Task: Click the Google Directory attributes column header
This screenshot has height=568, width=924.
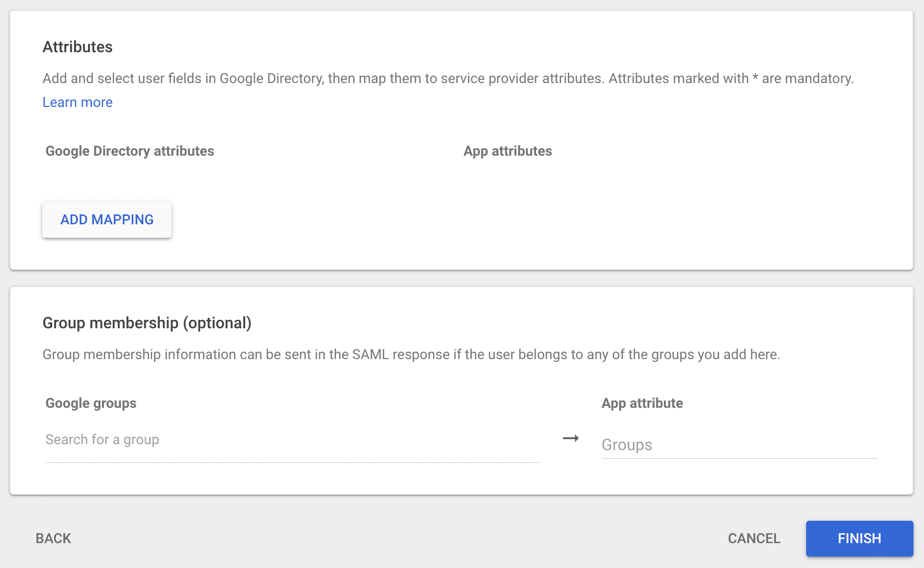Action: pos(129,151)
